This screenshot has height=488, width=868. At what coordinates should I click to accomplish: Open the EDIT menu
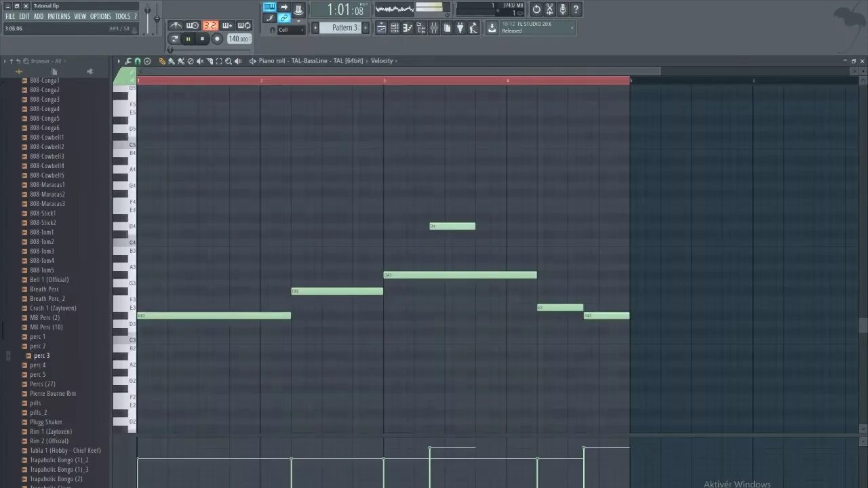coord(24,16)
